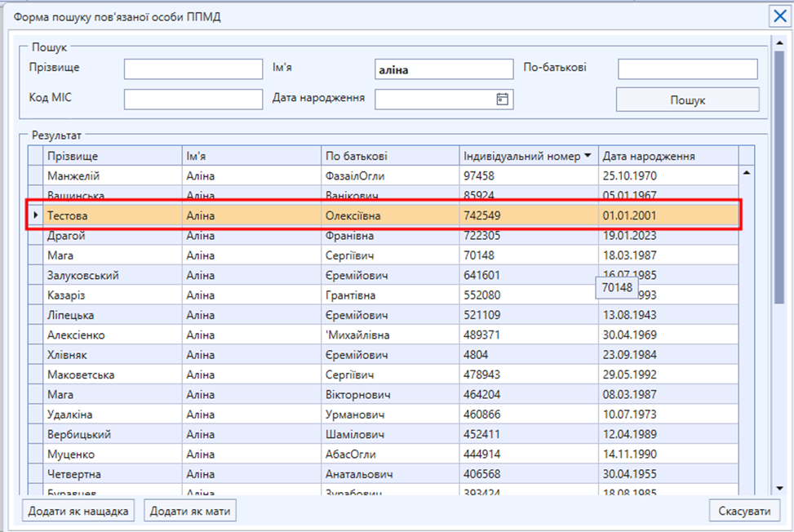
Task: Close the search form dialog
Action: [780, 16]
